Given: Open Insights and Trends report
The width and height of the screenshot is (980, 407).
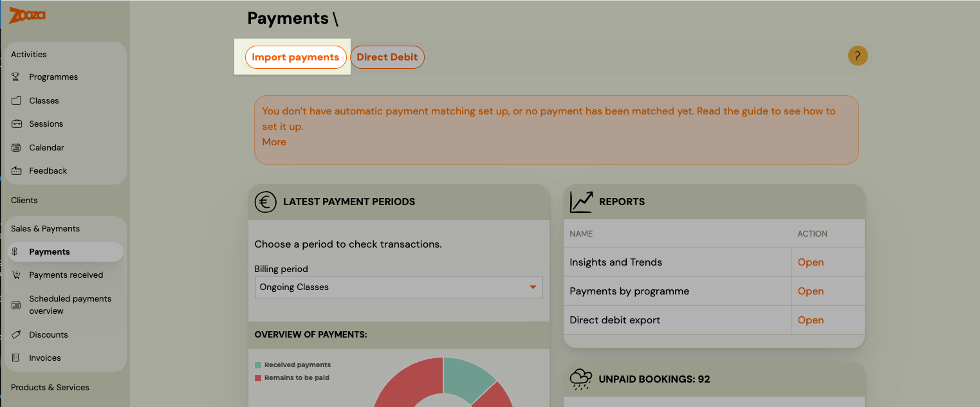Looking at the screenshot, I should [810, 262].
